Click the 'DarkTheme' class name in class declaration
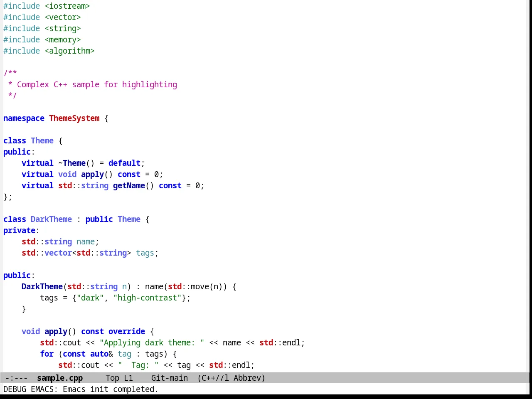Viewport: 532px width, 399px height. pyautogui.click(x=52, y=219)
